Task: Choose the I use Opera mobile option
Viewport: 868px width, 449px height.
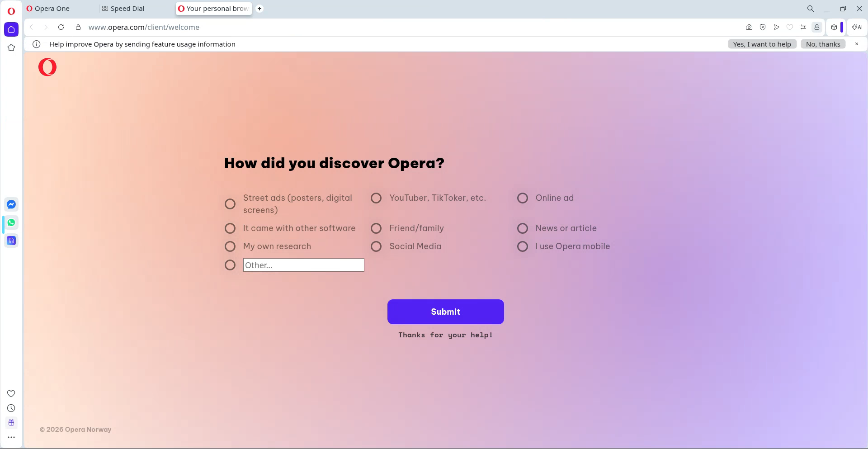Action: click(523, 246)
